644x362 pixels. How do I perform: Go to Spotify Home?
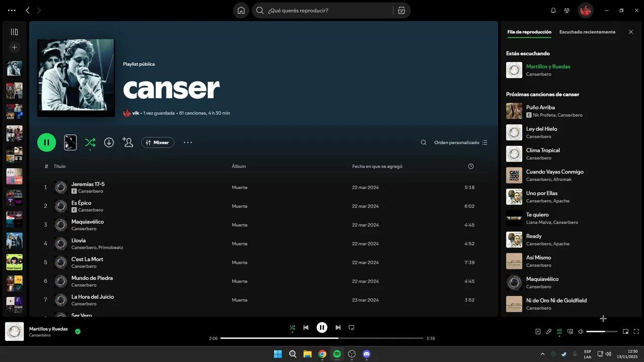(241, 11)
